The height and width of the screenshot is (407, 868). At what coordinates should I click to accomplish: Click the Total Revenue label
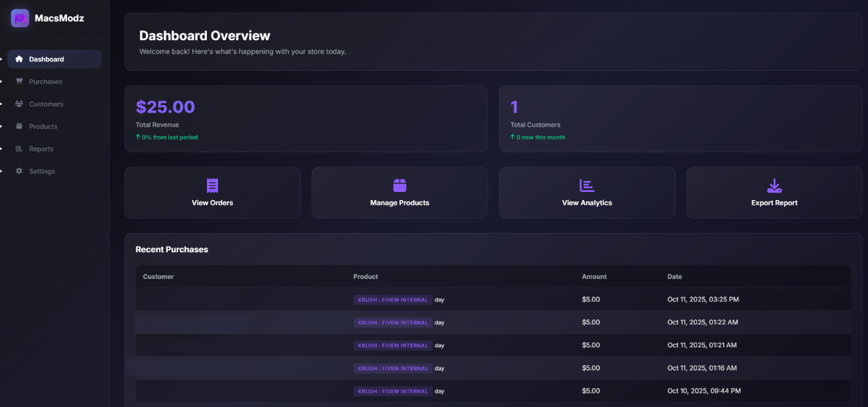pyautogui.click(x=157, y=125)
